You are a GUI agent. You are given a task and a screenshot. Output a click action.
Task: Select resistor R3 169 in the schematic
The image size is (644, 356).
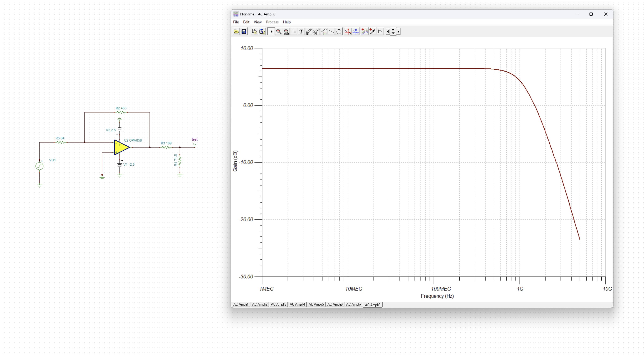click(x=166, y=147)
